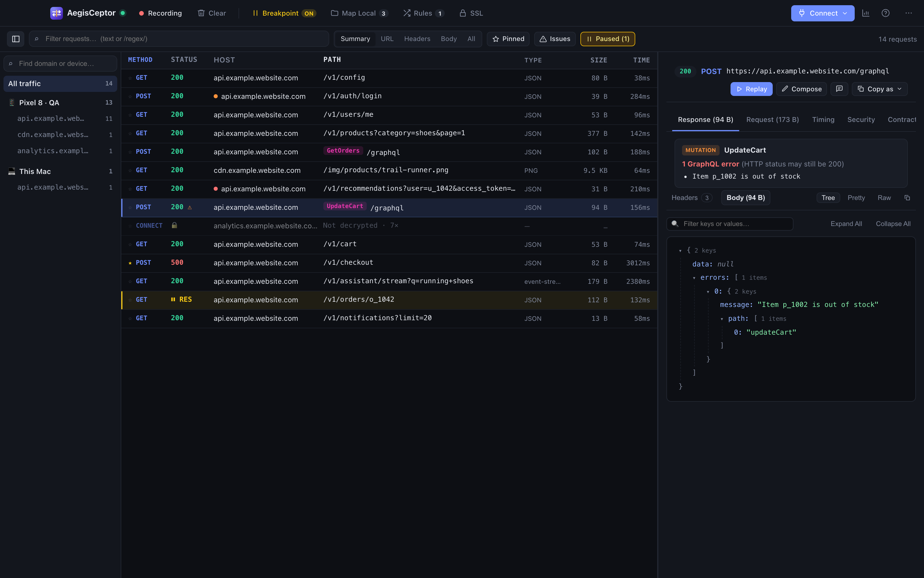924x578 pixels.
Task: Open the statistics chart icon
Action: 866,13
